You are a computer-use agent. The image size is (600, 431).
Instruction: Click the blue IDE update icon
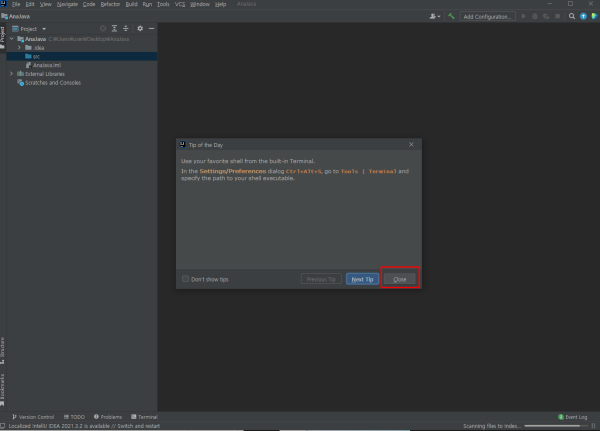583,16
